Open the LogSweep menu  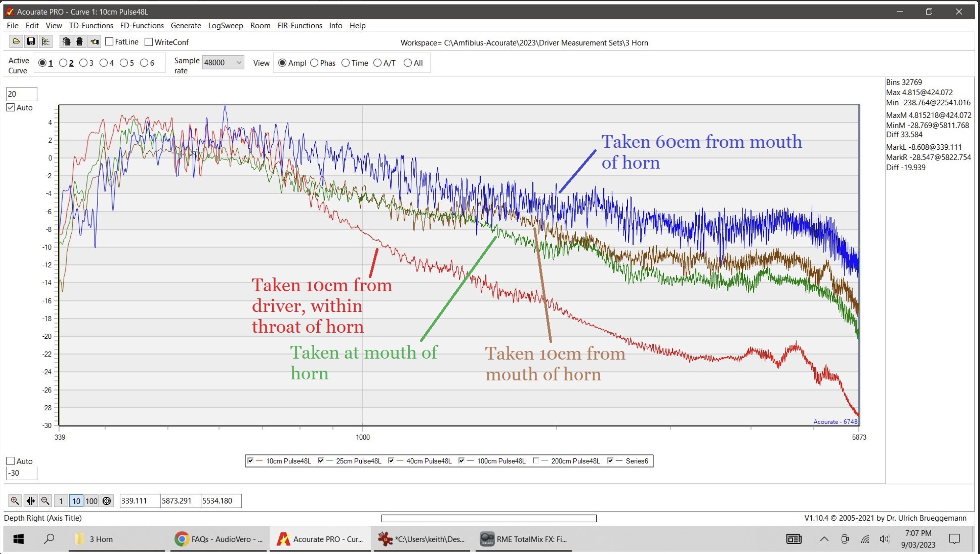(x=226, y=26)
